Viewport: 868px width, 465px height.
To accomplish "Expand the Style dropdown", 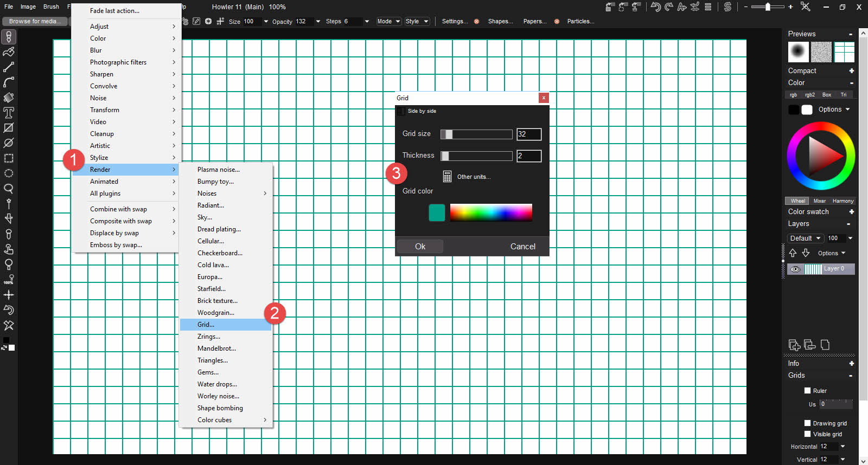I will (417, 22).
